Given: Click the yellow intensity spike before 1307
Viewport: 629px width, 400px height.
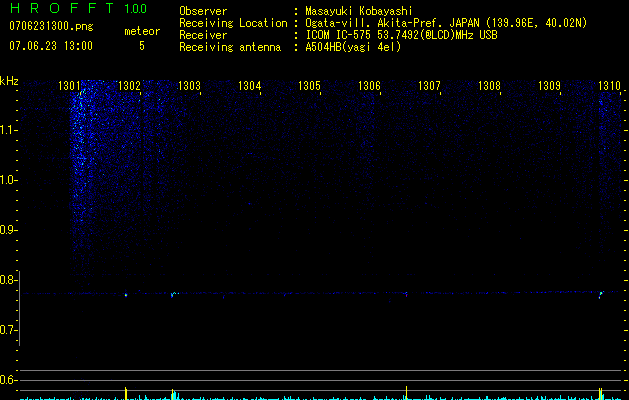Looking at the screenshot, I should [406, 393].
